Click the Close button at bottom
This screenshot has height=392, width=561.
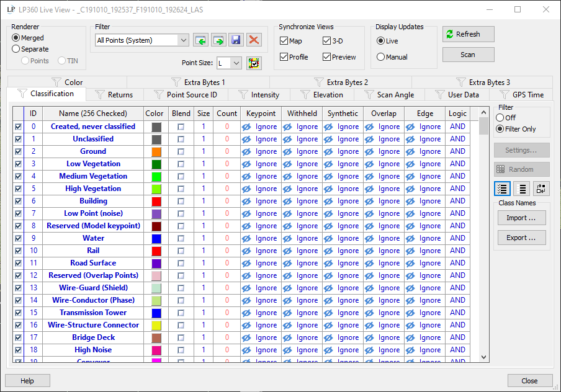530,381
